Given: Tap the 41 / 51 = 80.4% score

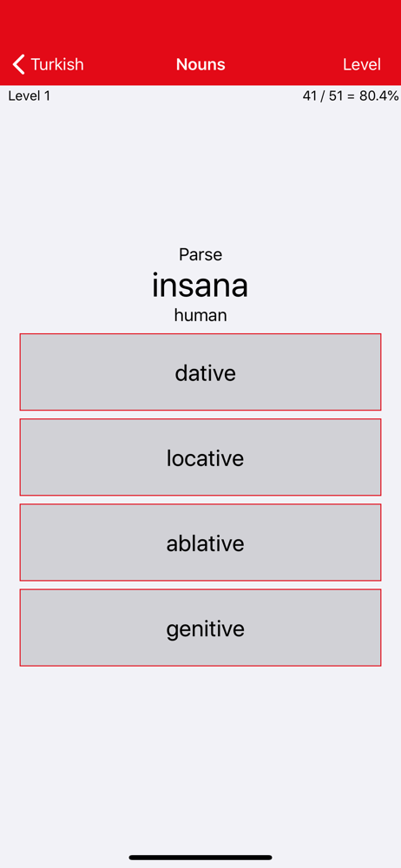Looking at the screenshot, I should 351,95.
